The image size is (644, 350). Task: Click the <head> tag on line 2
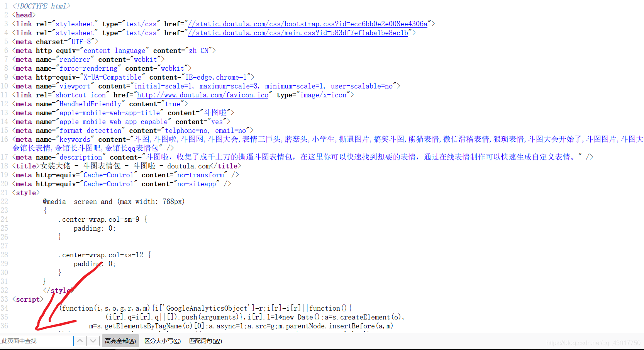click(x=24, y=15)
